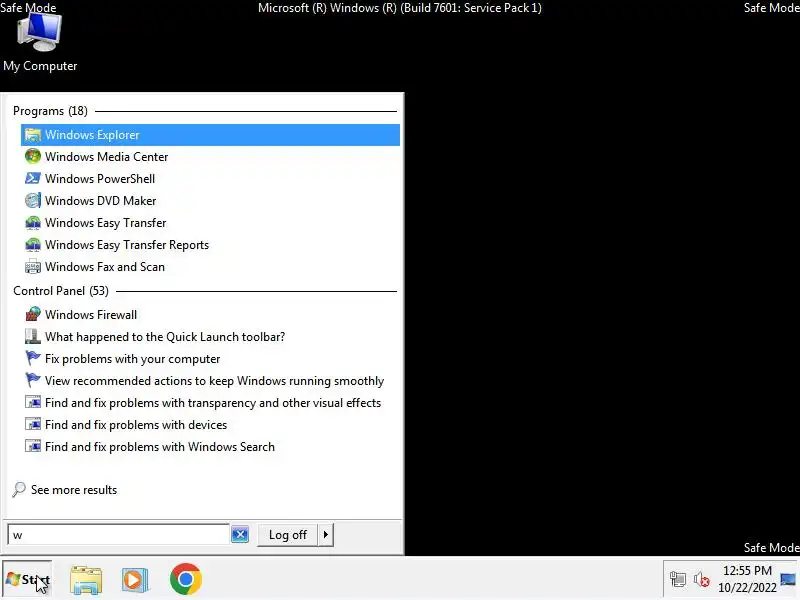The height and width of the screenshot is (600, 800).
Task: Click the Windows Media Center icon
Action: [x=33, y=157]
